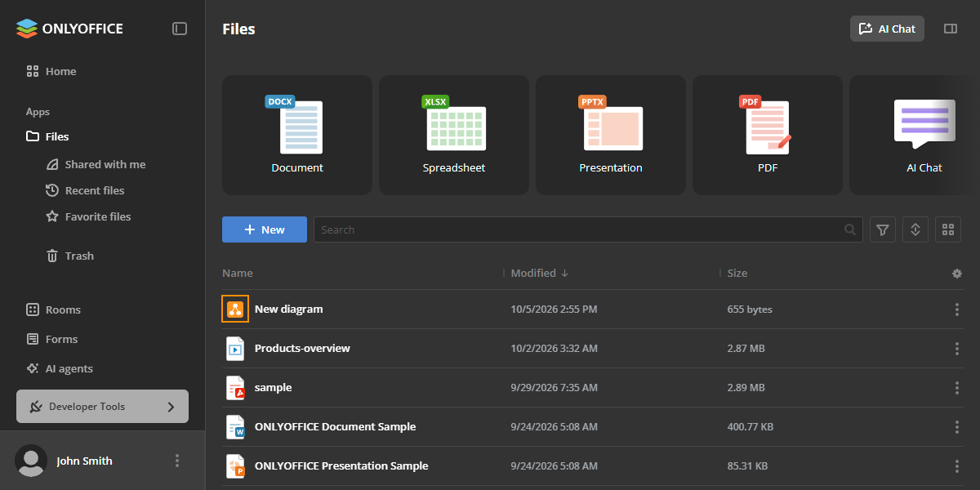Click date 10/5/2026 2:55 PM
The width and height of the screenshot is (980, 490).
[x=554, y=310]
